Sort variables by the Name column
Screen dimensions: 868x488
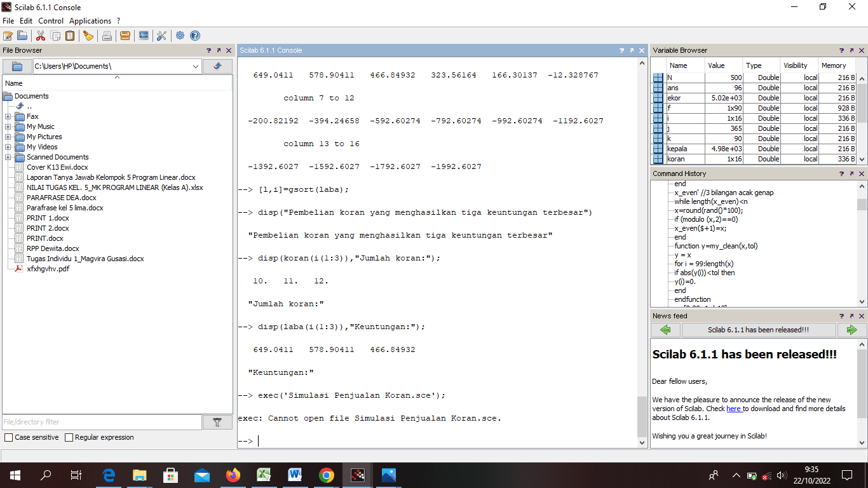click(x=684, y=65)
